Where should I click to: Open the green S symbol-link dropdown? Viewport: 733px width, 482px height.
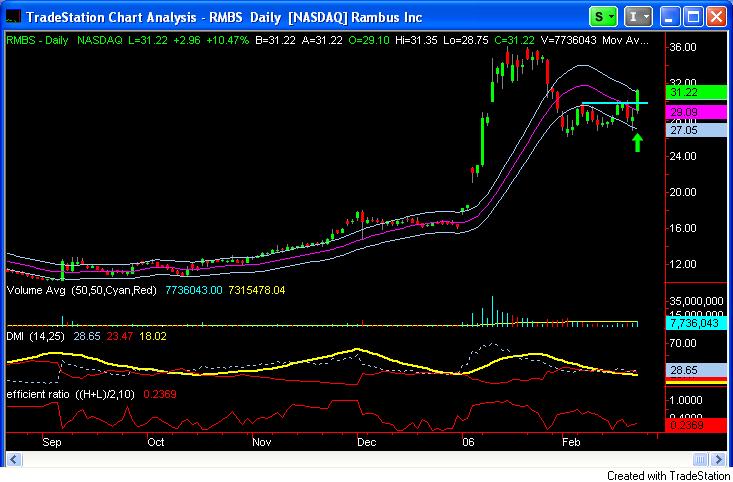(x=603, y=17)
